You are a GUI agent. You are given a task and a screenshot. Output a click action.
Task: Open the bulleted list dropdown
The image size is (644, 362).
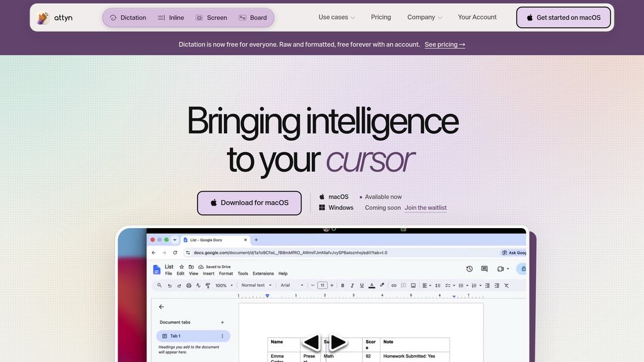pyautogui.click(x=464, y=286)
